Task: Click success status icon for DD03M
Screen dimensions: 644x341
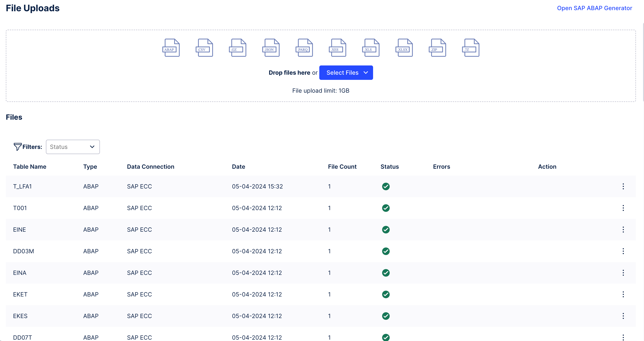Action: [386, 251]
